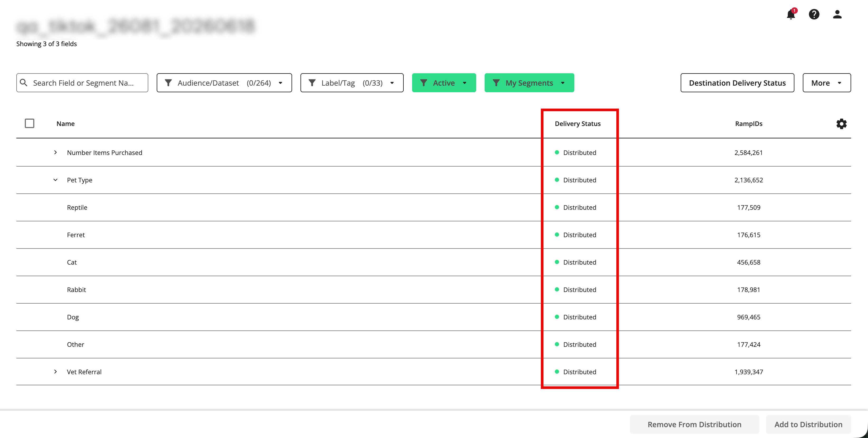The image size is (868, 438).
Task: Click the 2,136,652 RampIDs value
Action: tap(748, 180)
